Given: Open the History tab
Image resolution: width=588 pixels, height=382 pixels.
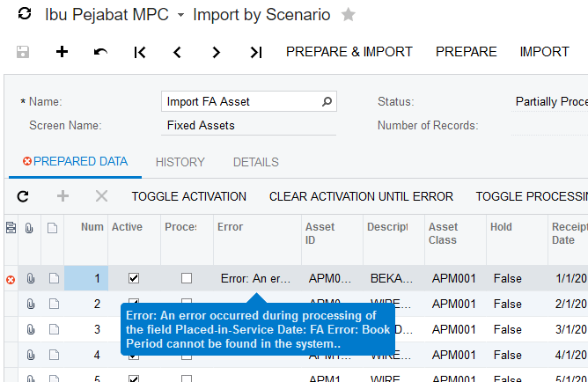Looking at the screenshot, I should [x=180, y=162].
